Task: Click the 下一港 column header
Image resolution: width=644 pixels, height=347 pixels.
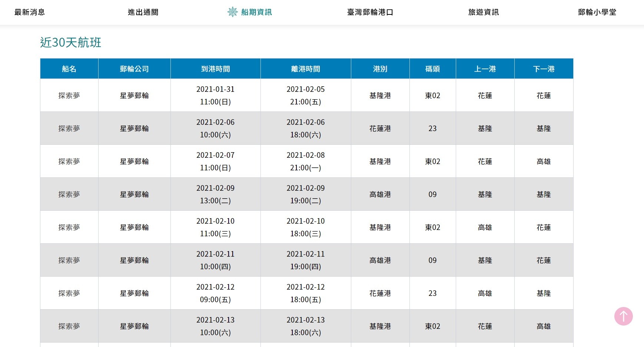Action: [x=544, y=69]
